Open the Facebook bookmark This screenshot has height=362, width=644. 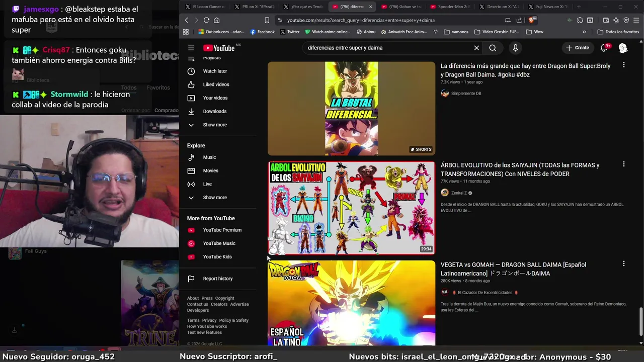[x=262, y=32]
